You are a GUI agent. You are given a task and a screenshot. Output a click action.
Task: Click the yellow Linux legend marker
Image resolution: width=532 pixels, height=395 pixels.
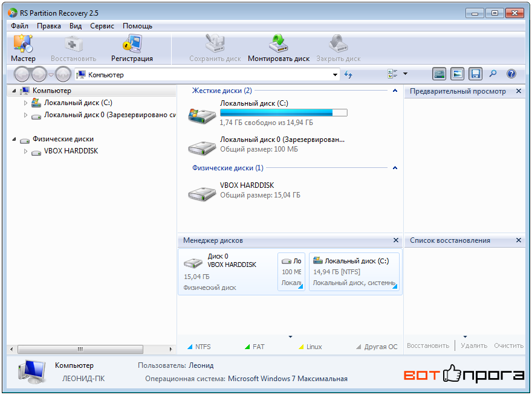tap(301, 347)
